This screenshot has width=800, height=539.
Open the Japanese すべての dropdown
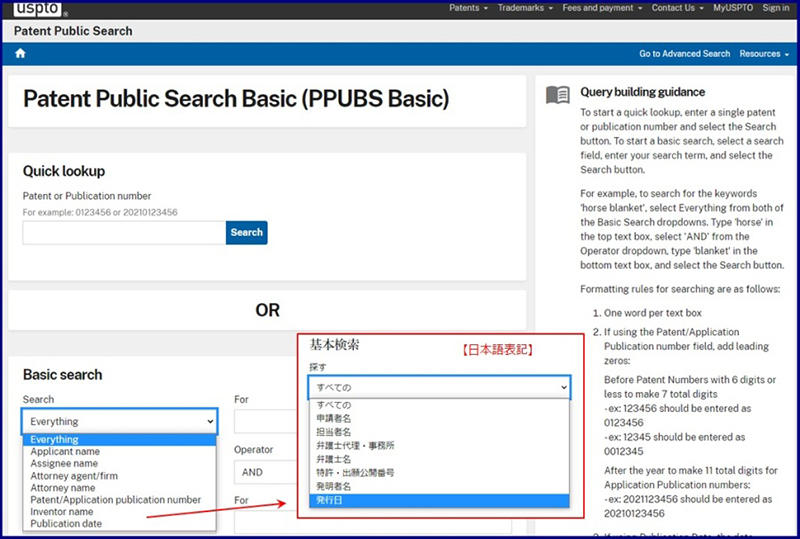point(439,387)
